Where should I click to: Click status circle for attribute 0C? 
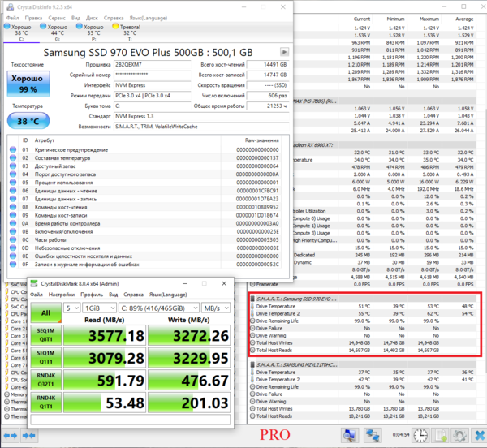(13, 239)
